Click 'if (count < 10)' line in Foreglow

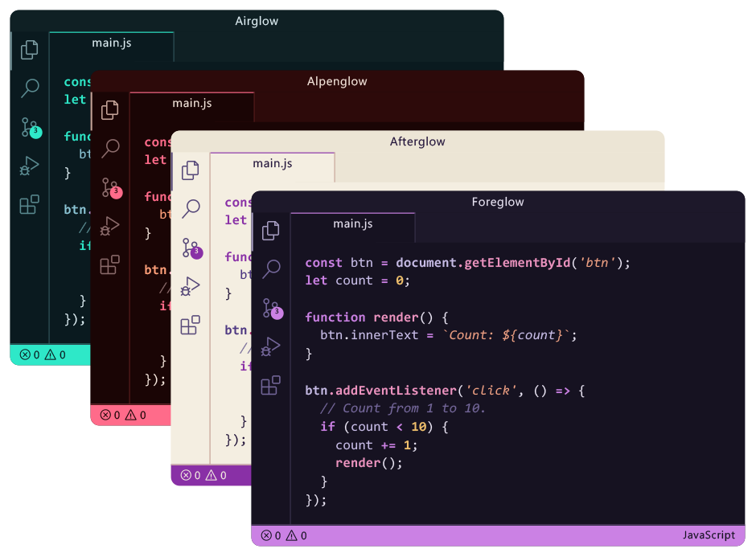pyautogui.click(x=384, y=427)
